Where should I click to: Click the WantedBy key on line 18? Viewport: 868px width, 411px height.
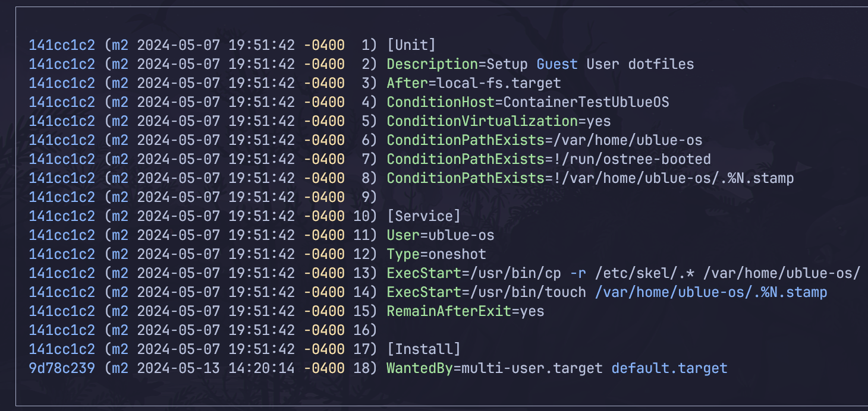(420, 368)
